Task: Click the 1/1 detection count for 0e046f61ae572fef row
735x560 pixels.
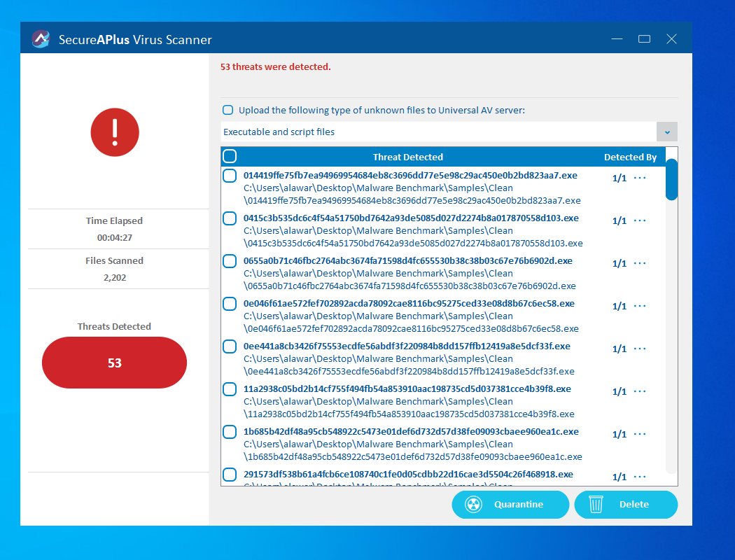Action: (619, 306)
